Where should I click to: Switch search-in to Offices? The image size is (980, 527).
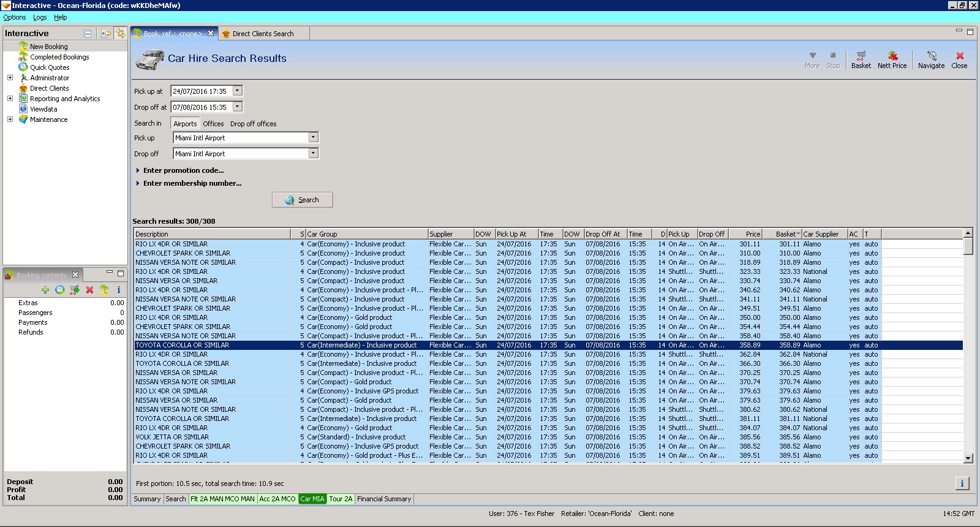tap(213, 124)
